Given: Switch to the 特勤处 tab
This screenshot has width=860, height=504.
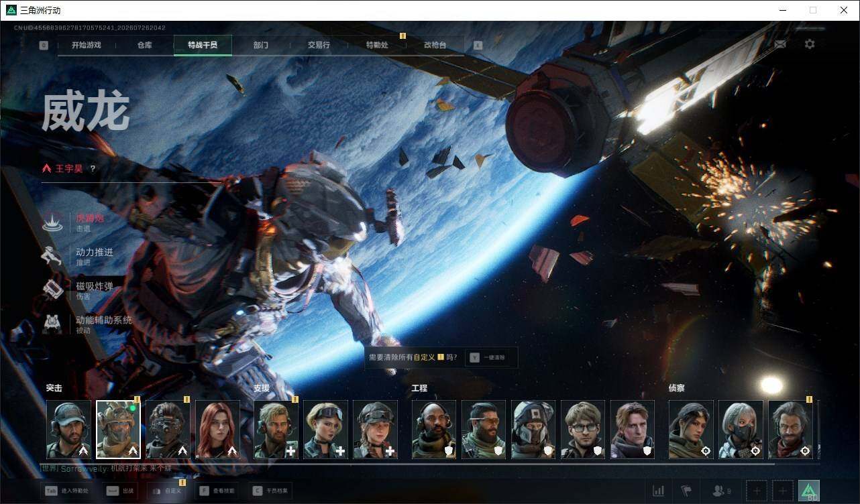Looking at the screenshot, I should coord(376,45).
